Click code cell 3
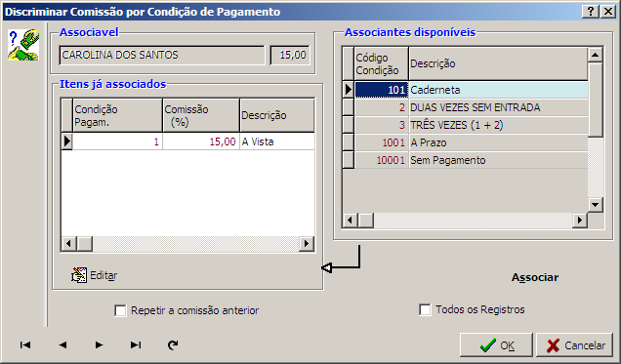The width and height of the screenshot is (621, 364). [x=382, y=125]
